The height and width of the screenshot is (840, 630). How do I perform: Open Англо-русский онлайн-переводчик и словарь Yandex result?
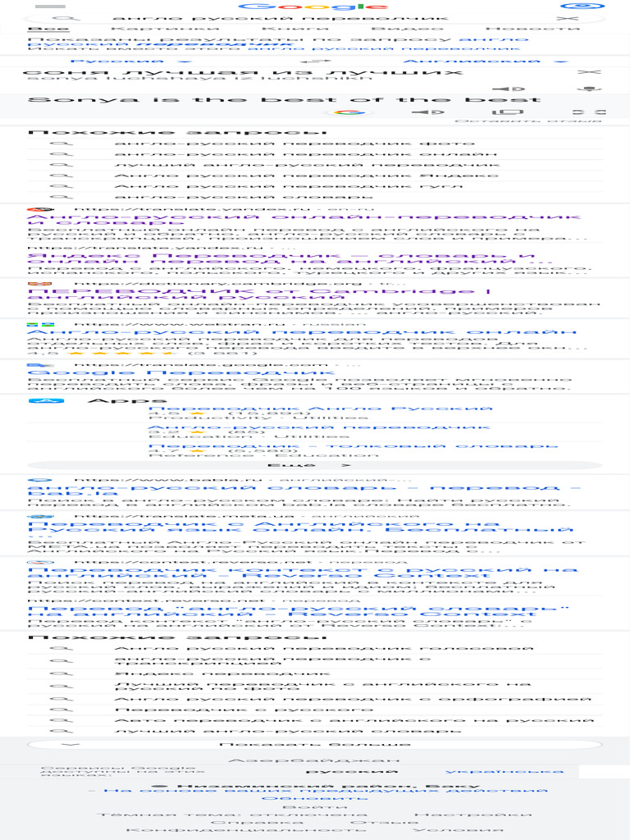pyautogui.click(x=304, y=219)
